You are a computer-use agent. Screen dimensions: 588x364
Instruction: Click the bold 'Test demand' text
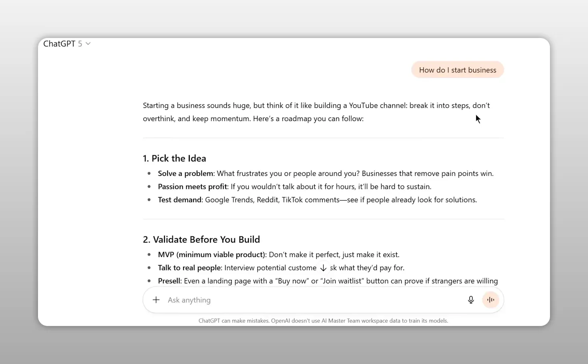[180, 200]
